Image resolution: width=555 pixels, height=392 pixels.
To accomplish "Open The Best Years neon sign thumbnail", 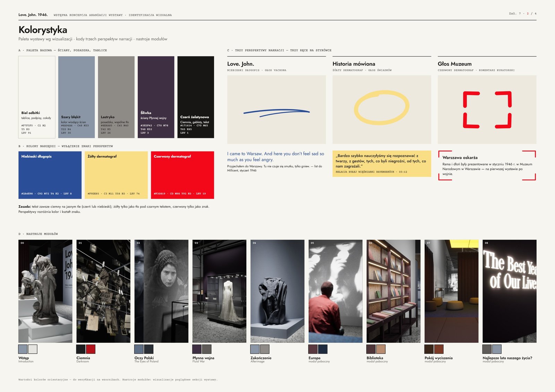I will pos(510,291).
